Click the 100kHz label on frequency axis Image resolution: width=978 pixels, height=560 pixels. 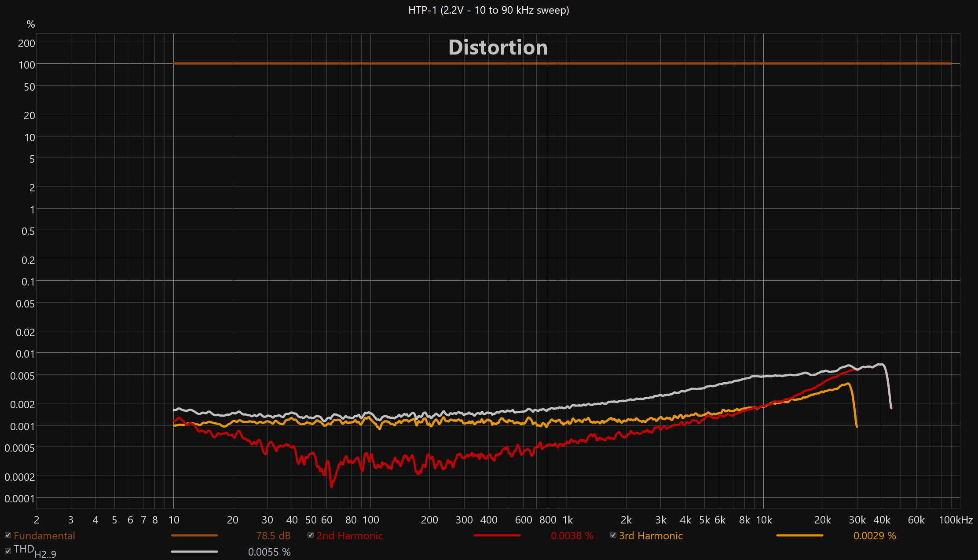[956, 520]
